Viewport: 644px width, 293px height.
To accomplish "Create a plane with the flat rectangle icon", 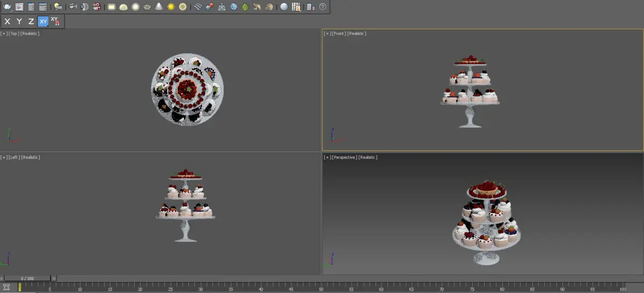I will click(x=112, y=7).
